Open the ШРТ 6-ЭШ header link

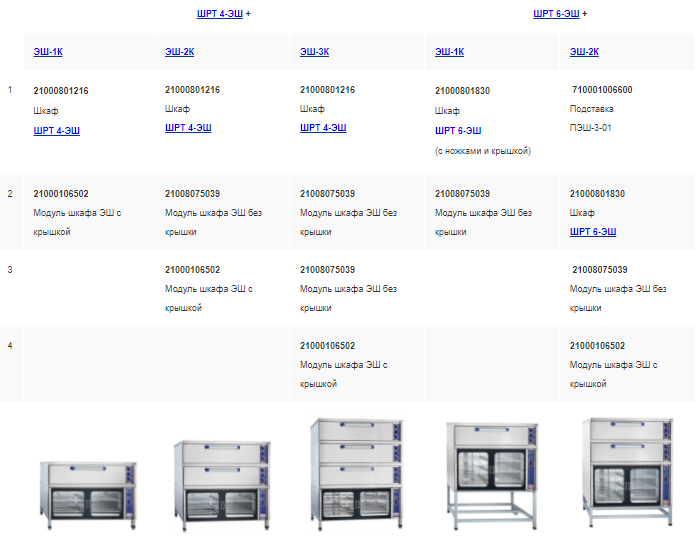[556, 14]
